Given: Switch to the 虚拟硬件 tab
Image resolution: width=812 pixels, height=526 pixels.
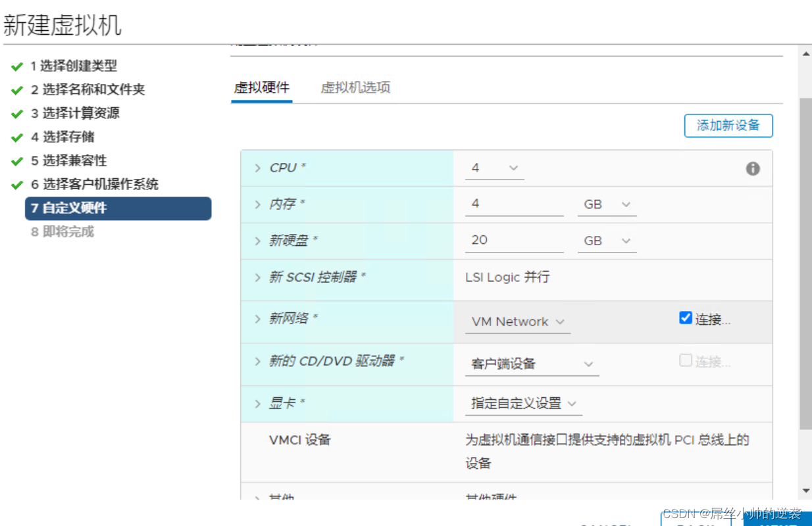Looking at the screenshot, I should pyautogui.click(x=262, y=87).
